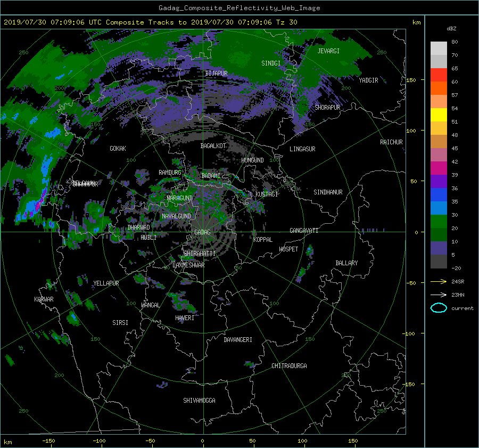The height and width of the screenshot is (448, 479).
Task: Select the HUBLI city label
Action: pos(148,238)
